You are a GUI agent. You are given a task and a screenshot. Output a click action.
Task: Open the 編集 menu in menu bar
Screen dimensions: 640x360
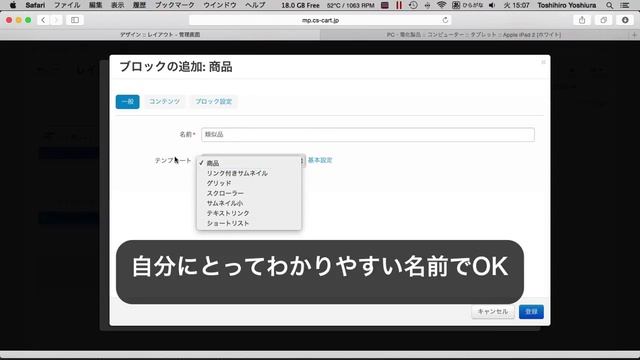pos(96,5)
